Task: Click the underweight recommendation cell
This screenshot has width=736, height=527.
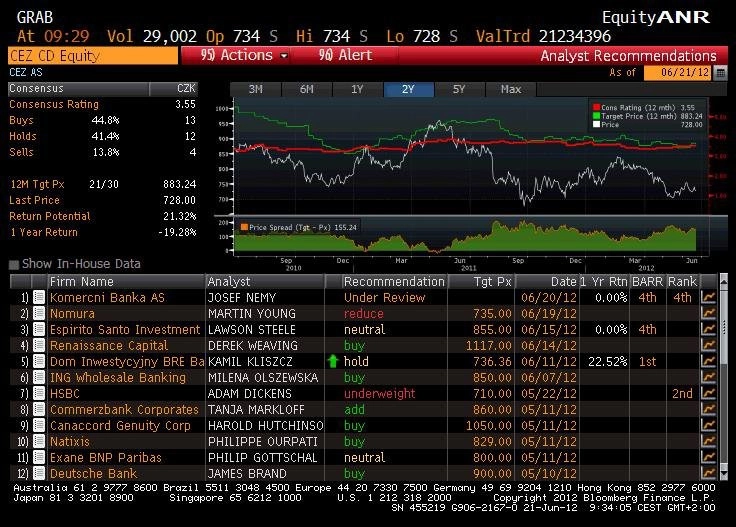Action: point(379,393)
